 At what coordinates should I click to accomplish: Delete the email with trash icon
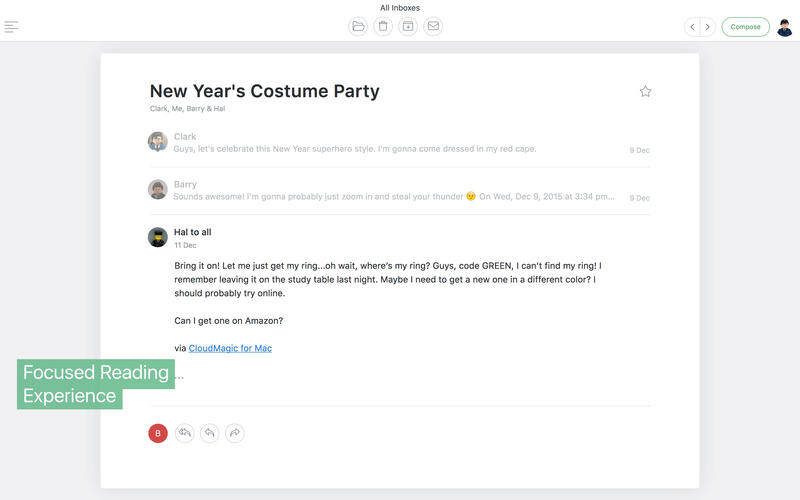383,27
